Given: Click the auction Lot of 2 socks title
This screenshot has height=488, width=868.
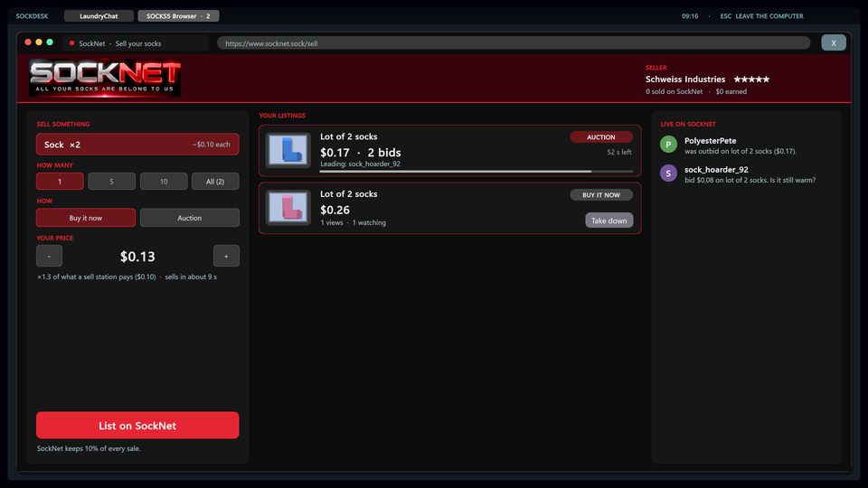Looking at the screenshot, I should click(x=349, y=136).
